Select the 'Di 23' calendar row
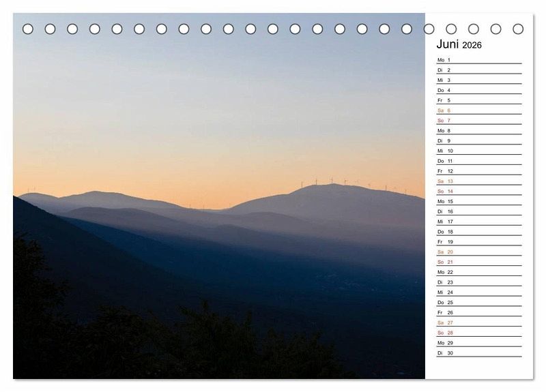The width and height of the screenshot is (546, 392). click(x=479, y=282)
